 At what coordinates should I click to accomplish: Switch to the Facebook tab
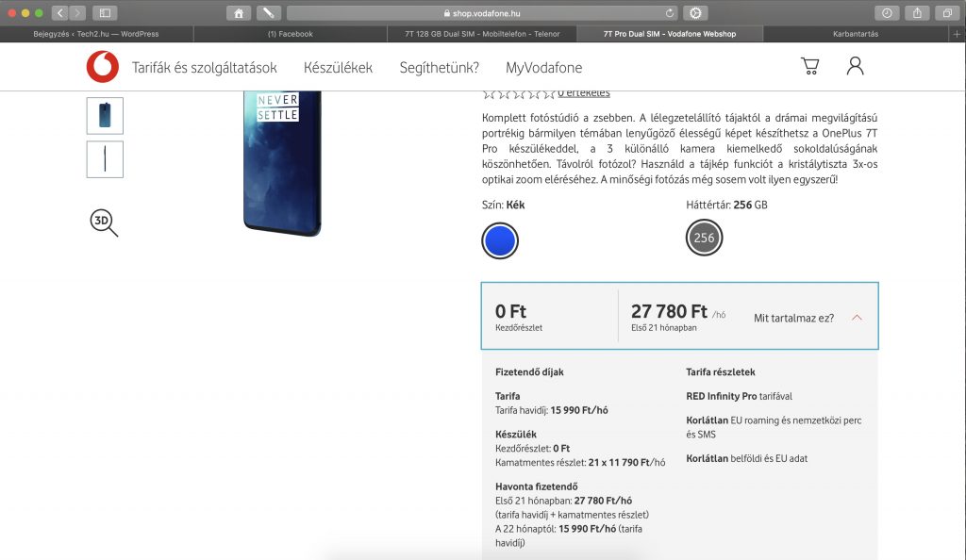[x=291, y=34]
